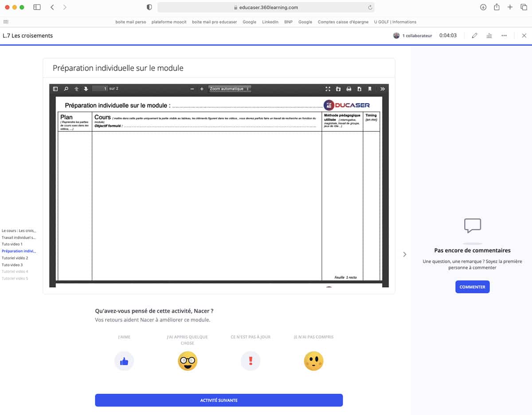Open the statistics bar chart icon

click(489, 36)
